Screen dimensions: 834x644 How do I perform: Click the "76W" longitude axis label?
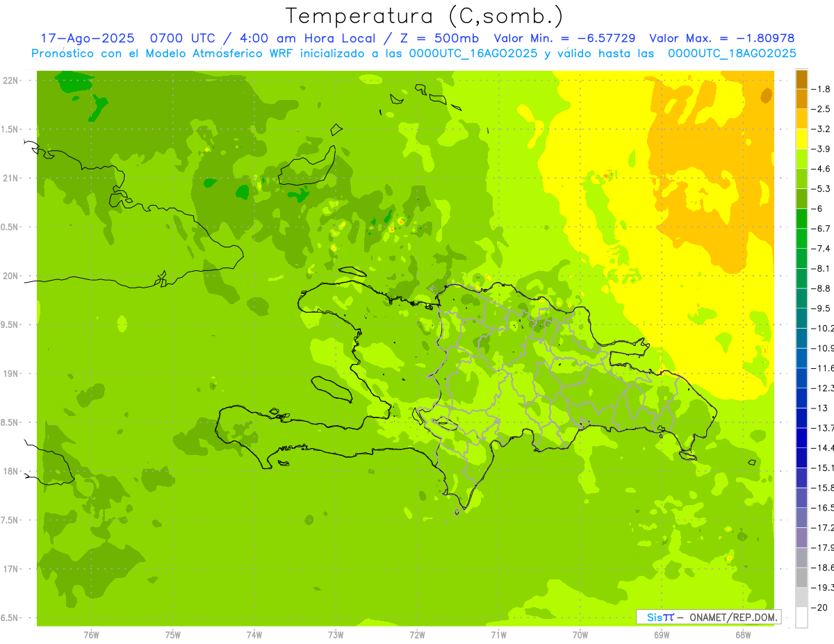pos(91,634)
